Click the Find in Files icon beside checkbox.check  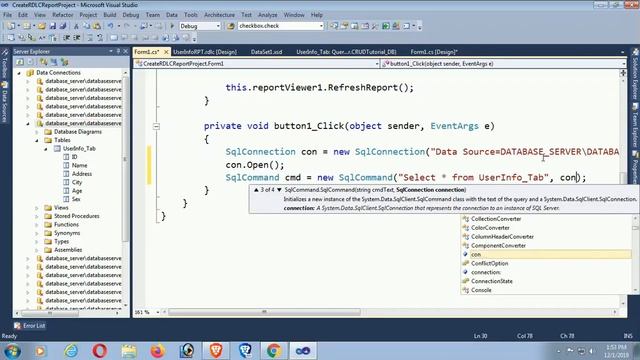[x=231, y=26]
